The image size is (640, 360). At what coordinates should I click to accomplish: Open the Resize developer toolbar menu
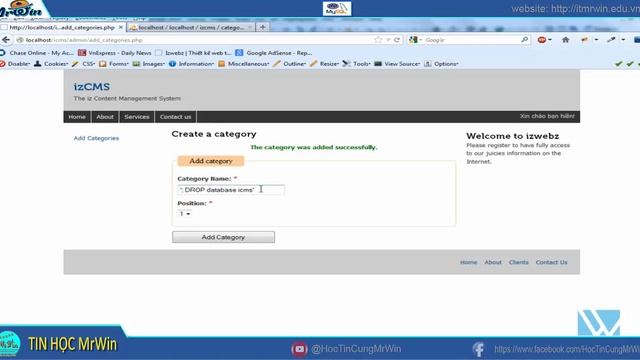[x=324, y=64]
